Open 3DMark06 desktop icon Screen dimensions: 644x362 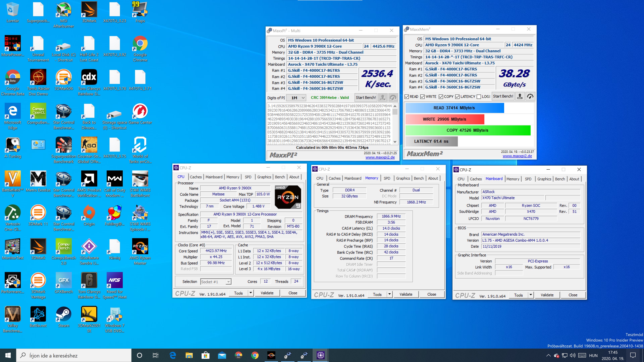[64, 80]
